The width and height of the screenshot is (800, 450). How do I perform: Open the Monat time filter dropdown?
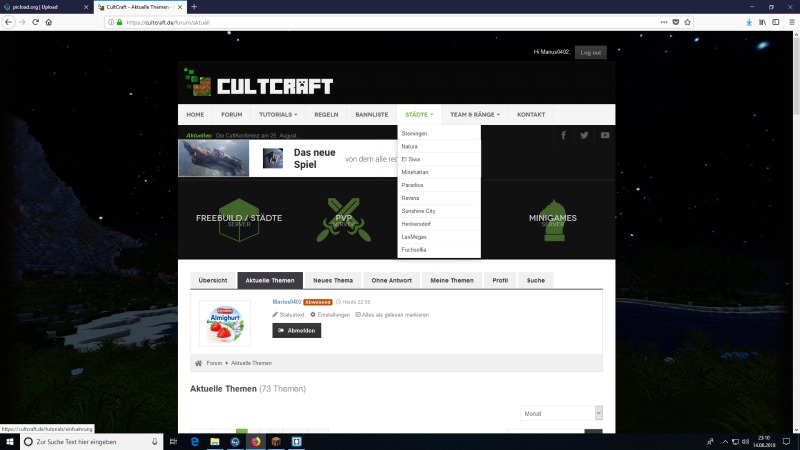coord(561,412)
